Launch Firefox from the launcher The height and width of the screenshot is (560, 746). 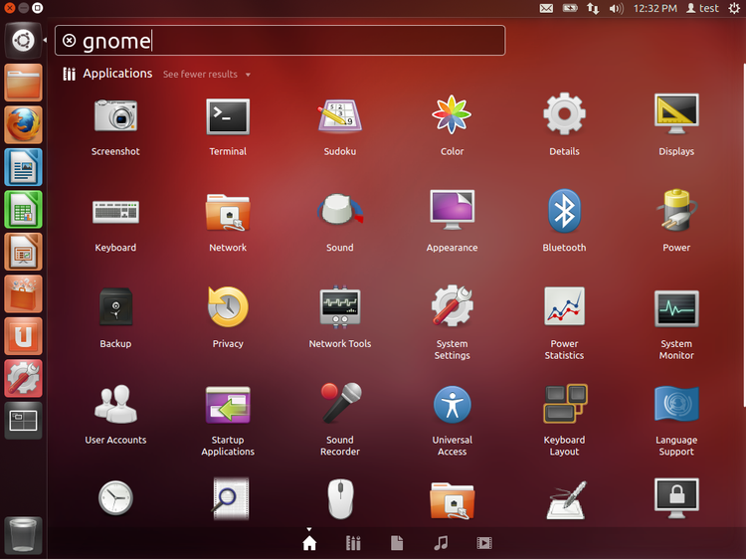[23, 125]
